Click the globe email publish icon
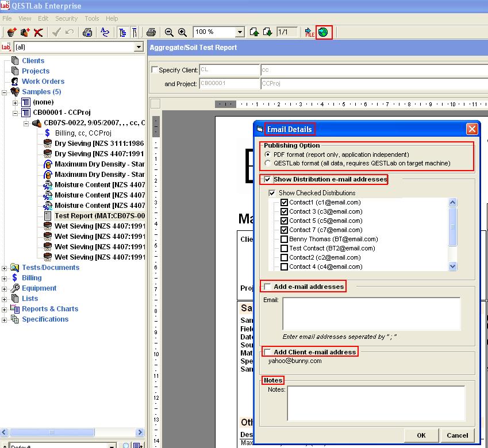This screenshot has height=448, width=488. [x=324, y=32]
